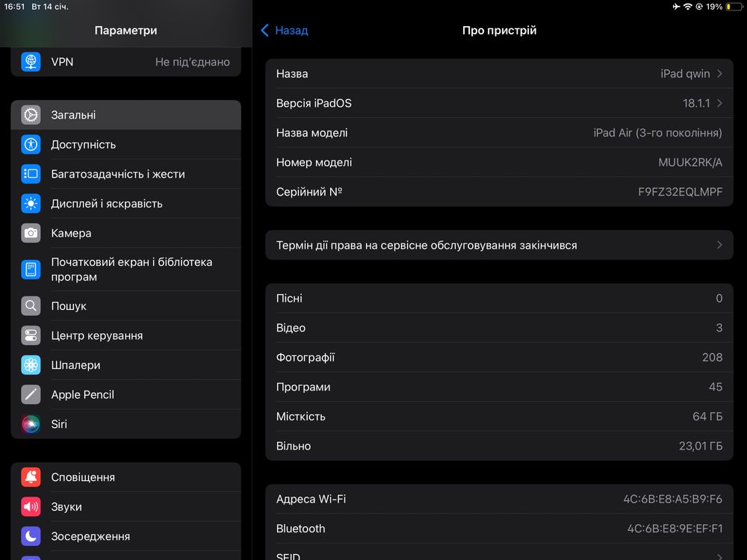The image size is (747, 560).
Task: Tap the Початковий екран home screen icon
Action: click(x=31, y=270)
